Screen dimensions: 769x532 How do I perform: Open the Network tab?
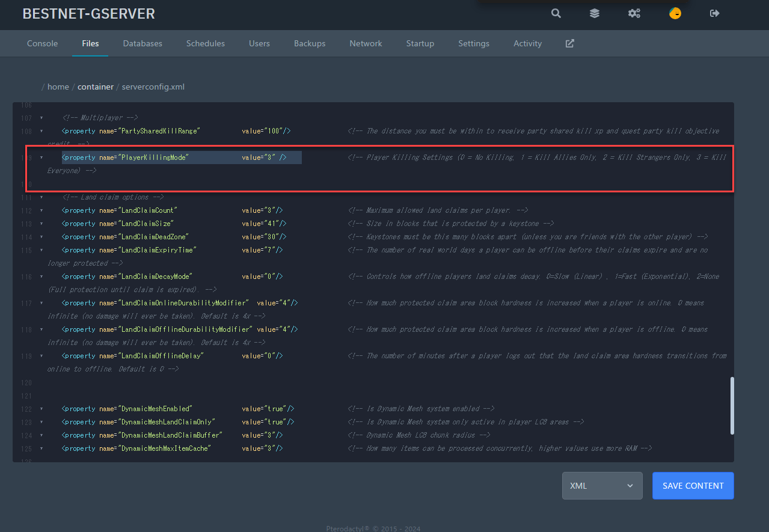(366, 43)
